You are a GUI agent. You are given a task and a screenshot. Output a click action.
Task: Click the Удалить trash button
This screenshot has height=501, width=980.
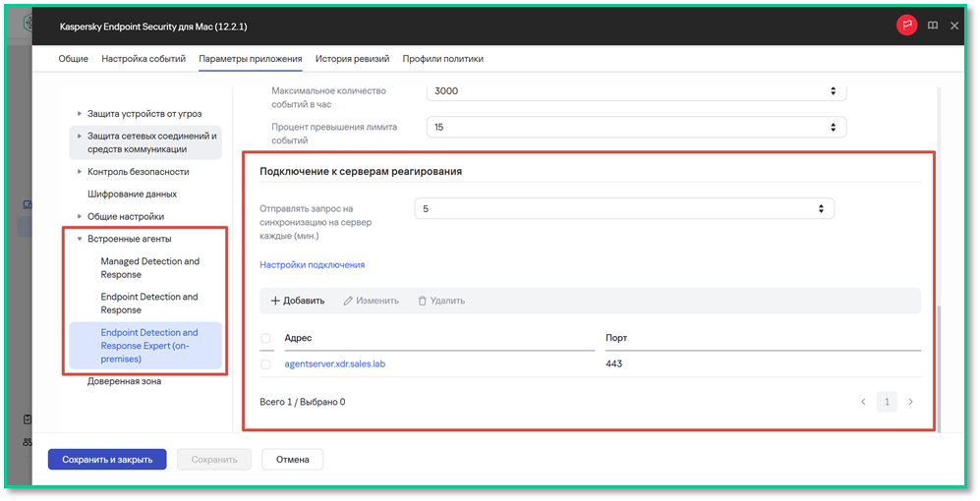pos(441,301)
